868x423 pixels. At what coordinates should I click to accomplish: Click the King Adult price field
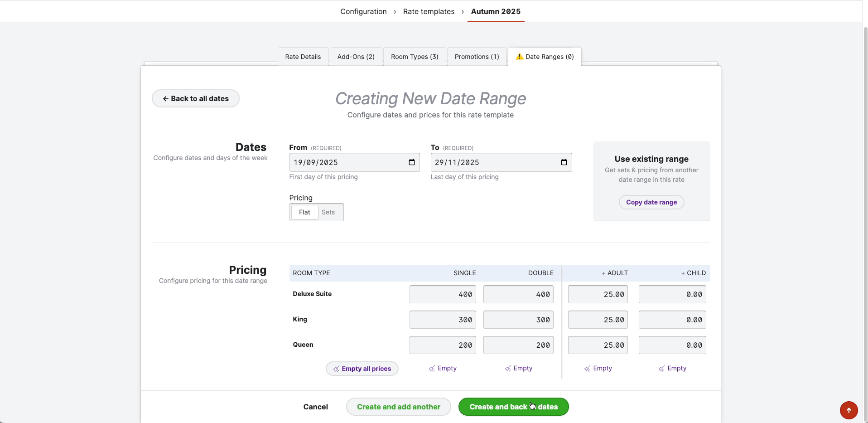[598, 320]
